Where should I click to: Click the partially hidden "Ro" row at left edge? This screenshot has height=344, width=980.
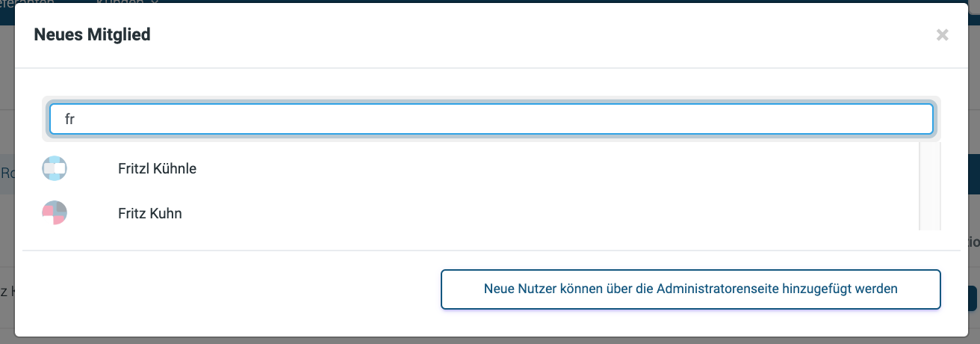pyautogui.click(x=7, y=173)
